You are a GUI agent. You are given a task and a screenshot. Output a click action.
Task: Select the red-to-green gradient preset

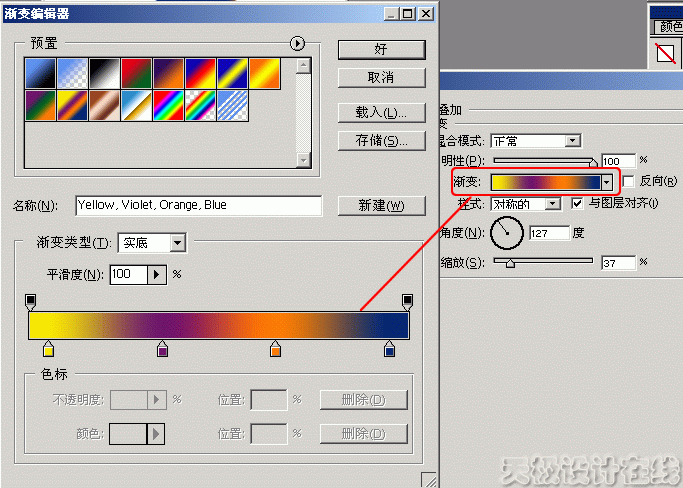click(137, 74)
